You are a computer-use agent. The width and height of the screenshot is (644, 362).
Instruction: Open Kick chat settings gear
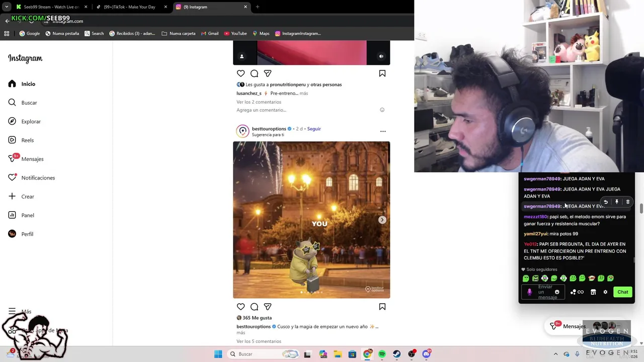pyautogui.click(x=605, y=292)
